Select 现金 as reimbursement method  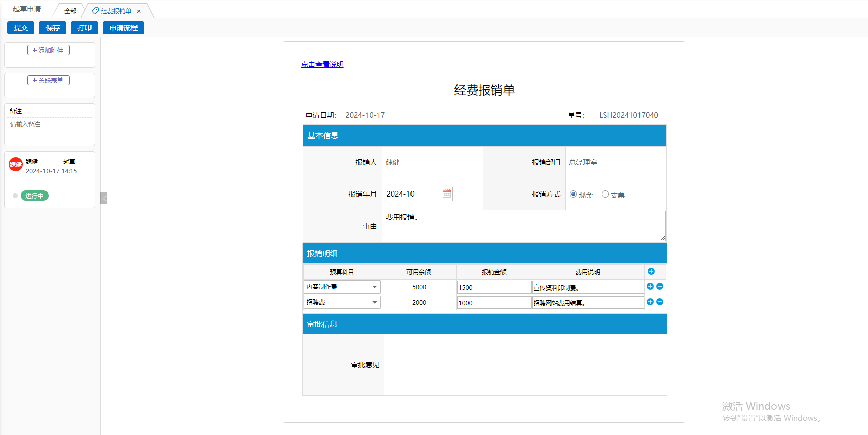coord(573,195)
